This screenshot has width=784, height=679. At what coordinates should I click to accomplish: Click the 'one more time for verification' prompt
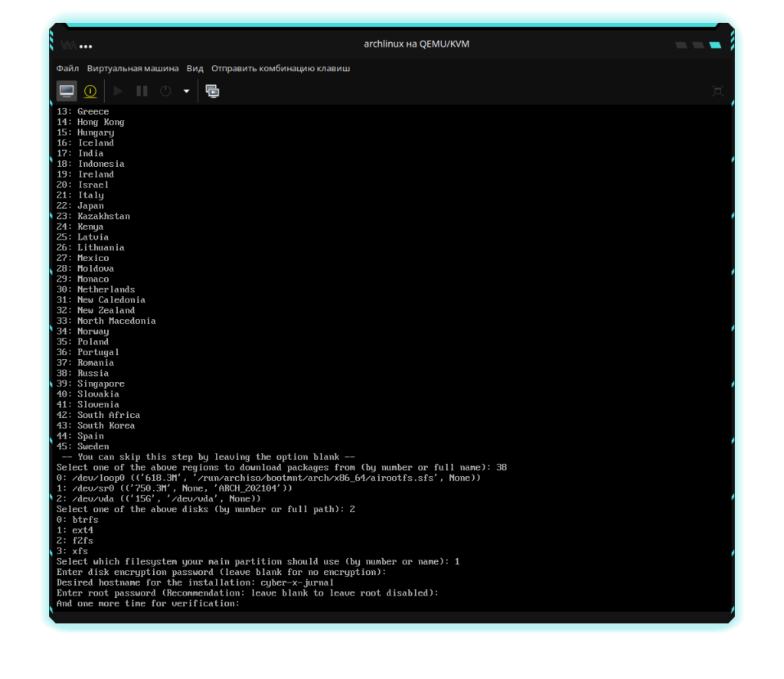pos(148,603)
